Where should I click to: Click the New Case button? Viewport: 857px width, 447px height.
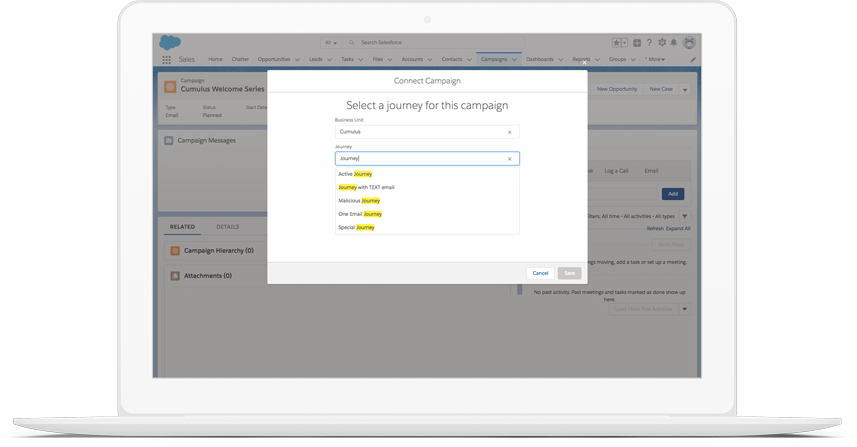[x=661, y=89]
